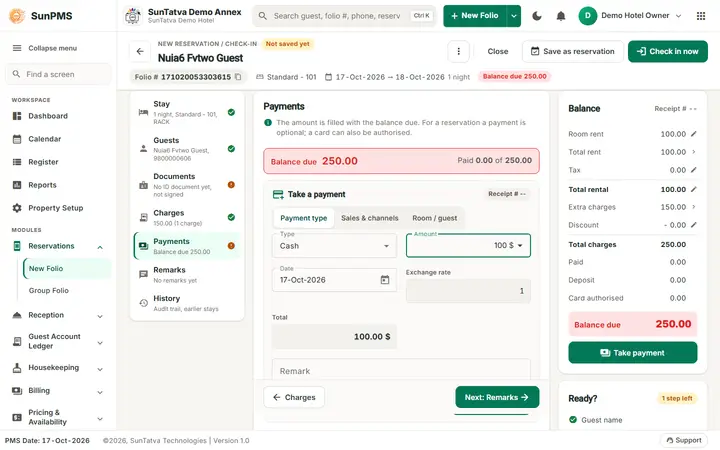Click the Demo Hotel Owner avatar
The height and width of the screenshot is (450, 720).
[x=587, y=16]
